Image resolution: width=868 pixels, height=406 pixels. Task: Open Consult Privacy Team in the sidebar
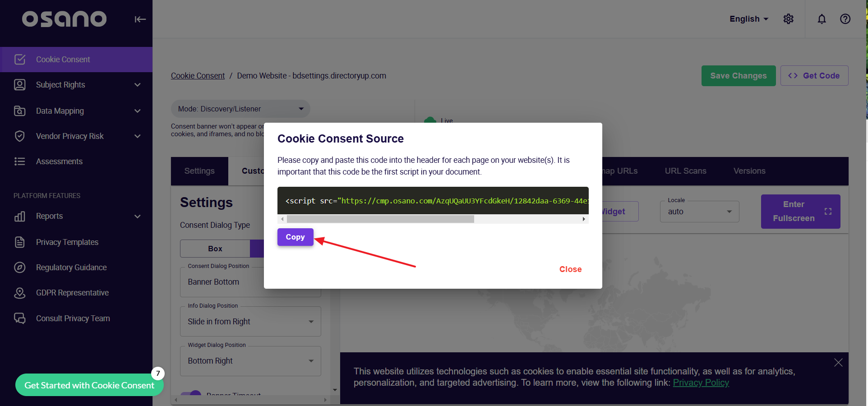76,318
